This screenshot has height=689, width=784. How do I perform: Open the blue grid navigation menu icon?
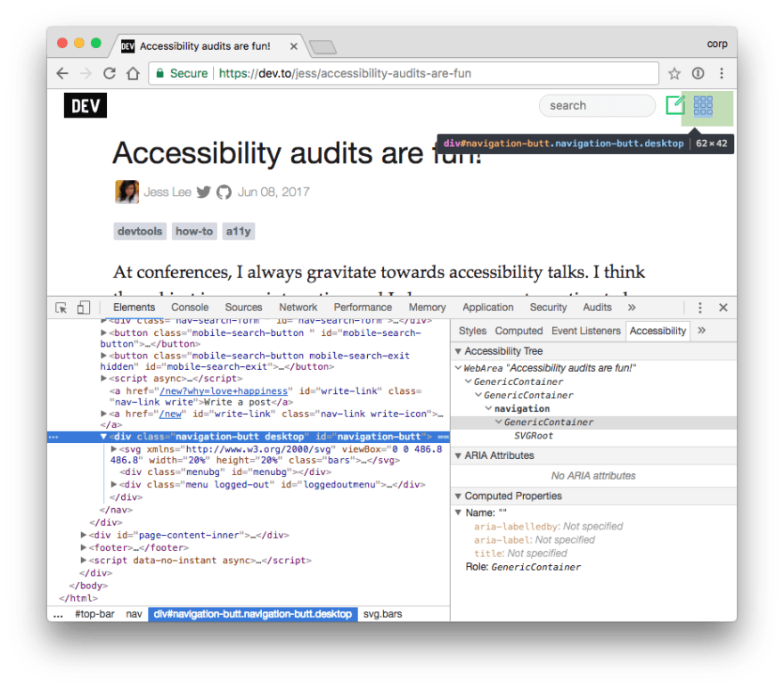[x=703, y=105]
